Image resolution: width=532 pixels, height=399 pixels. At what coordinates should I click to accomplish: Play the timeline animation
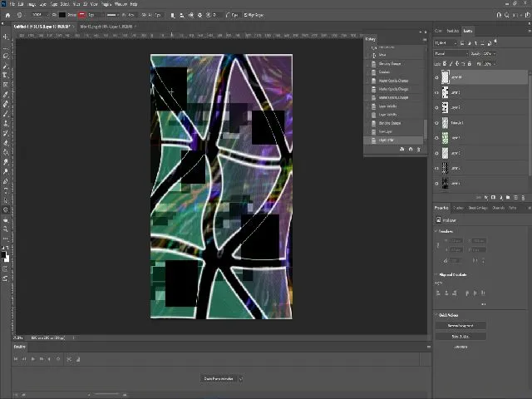click(x=33, y=358)
